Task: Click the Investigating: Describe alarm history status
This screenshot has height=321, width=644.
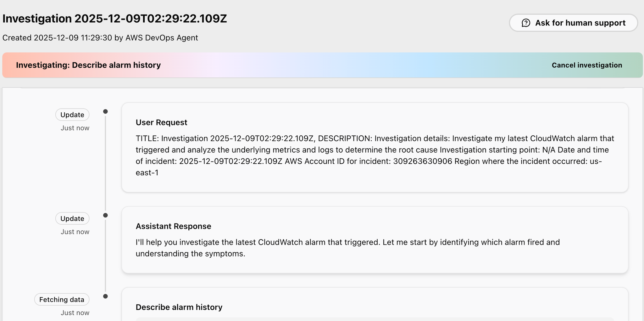Action: pyautogui.click(x=88, y=65)
